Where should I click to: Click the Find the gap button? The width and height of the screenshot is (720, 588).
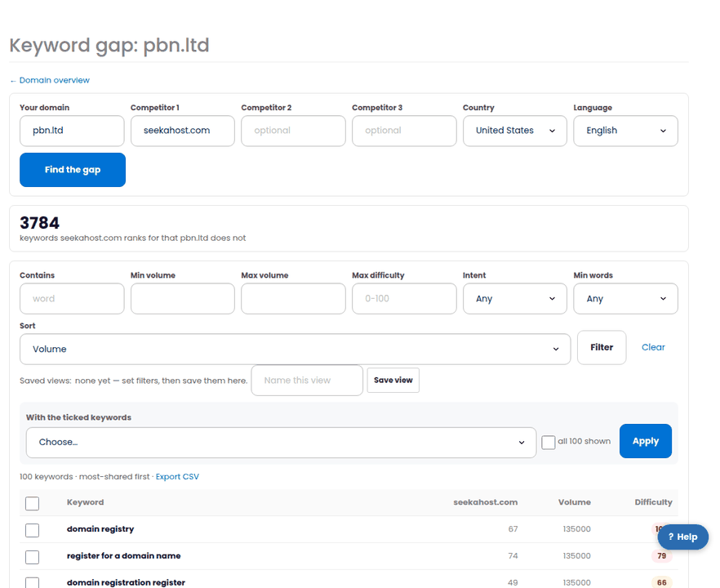pos(73,170)
